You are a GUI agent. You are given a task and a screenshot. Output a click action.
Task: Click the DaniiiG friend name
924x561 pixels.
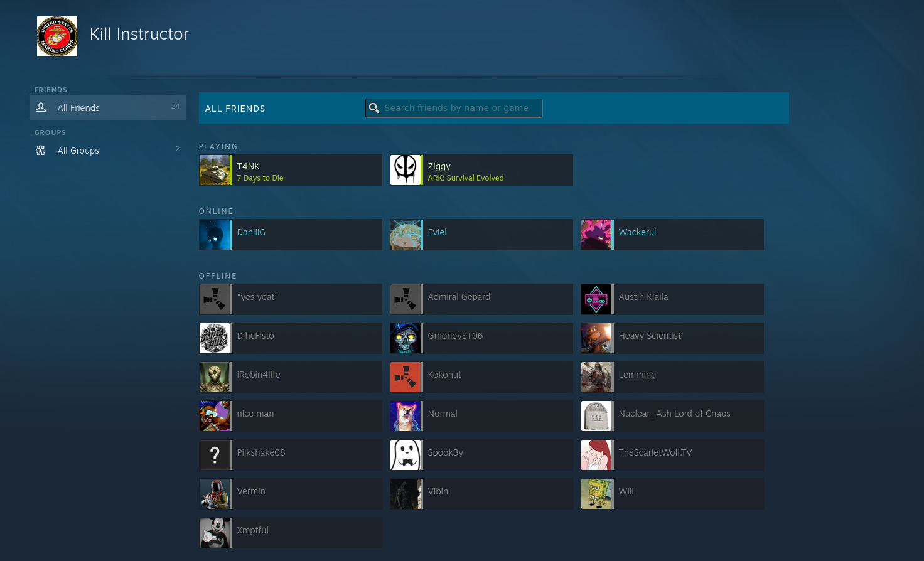(251, 232)
